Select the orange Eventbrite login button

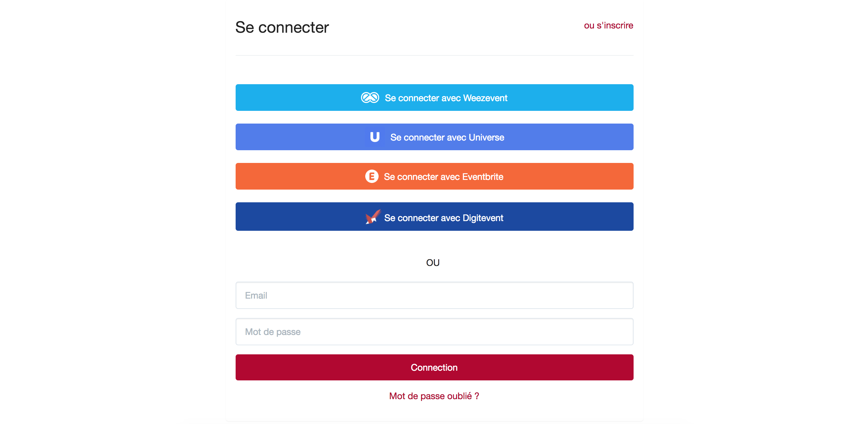pos(434,176)
